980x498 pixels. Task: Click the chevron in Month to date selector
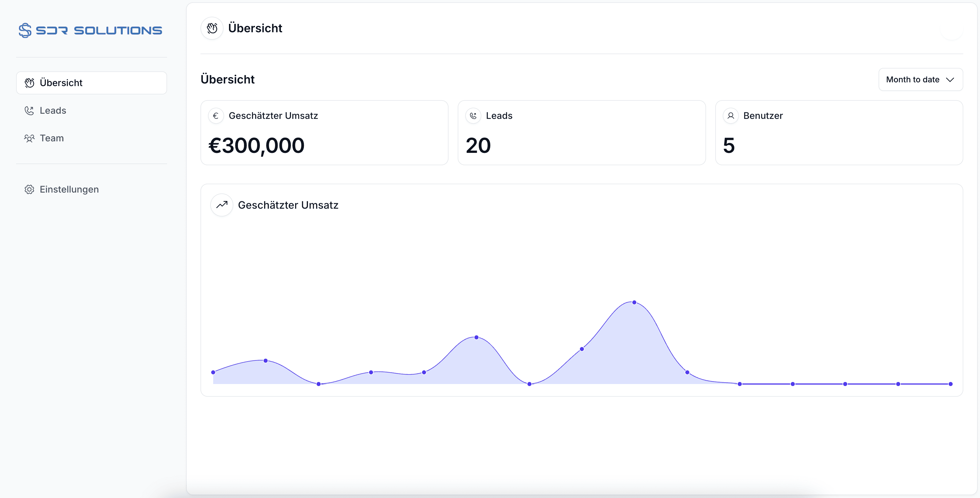pos(950,79)
